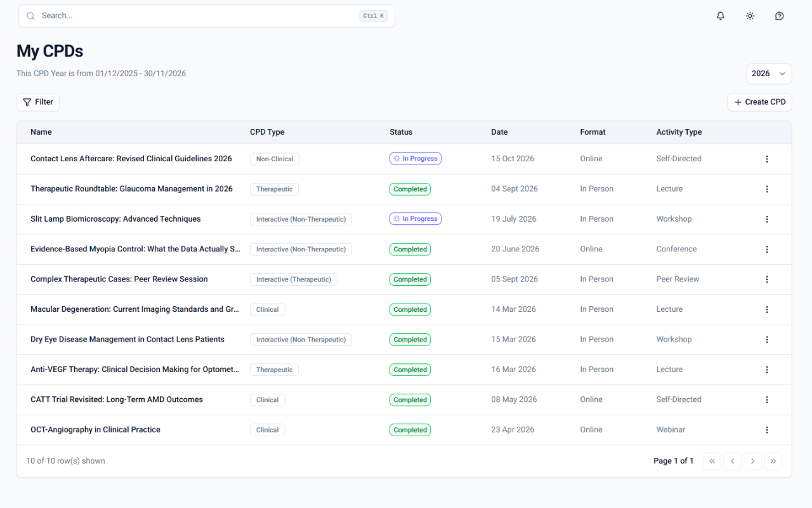Focus the Search input field

tap(207, 16)
